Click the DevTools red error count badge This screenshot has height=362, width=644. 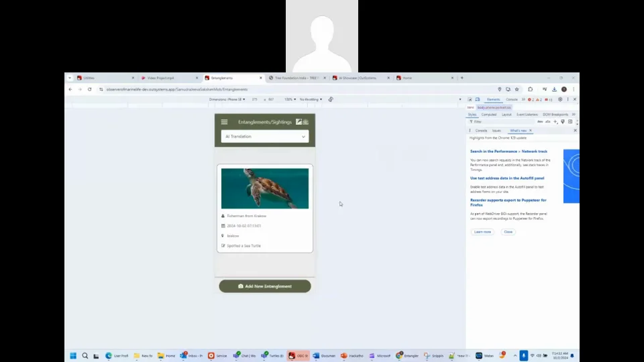(531, 99)
